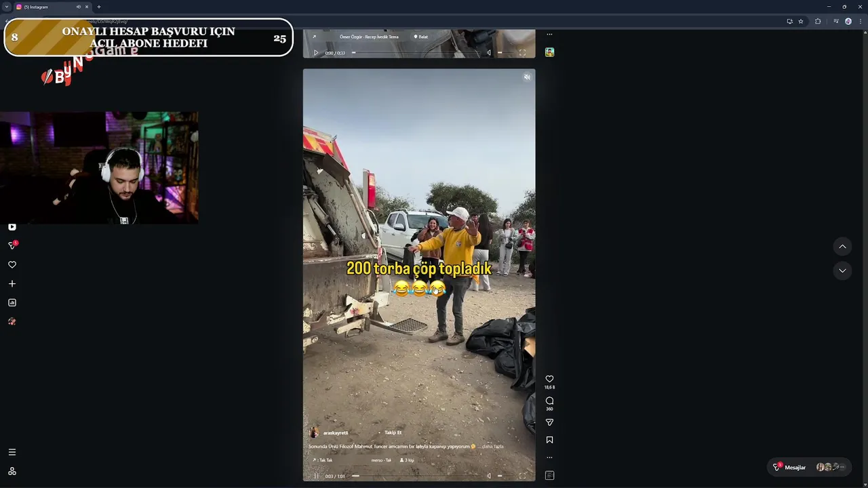Open the Ömer Özgür - Recep İvedik Tema audio
This screenshot has height=488, width=868.
(369, 37)
